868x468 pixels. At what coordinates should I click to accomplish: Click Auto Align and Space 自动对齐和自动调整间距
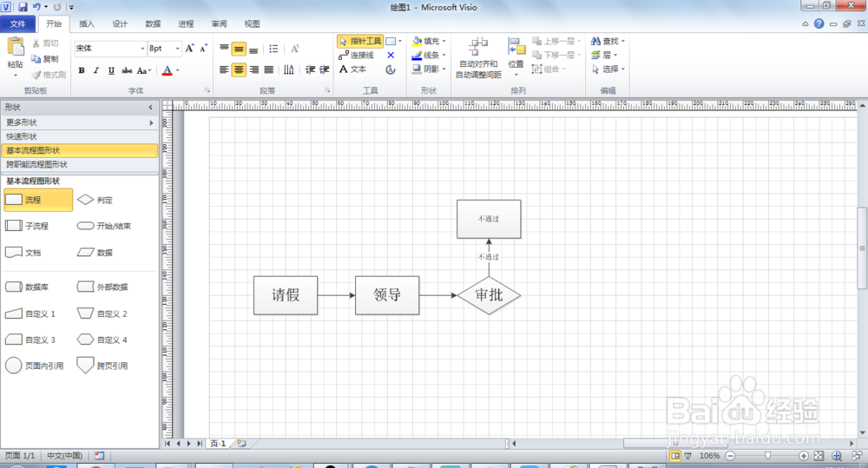tap(479, 58)
